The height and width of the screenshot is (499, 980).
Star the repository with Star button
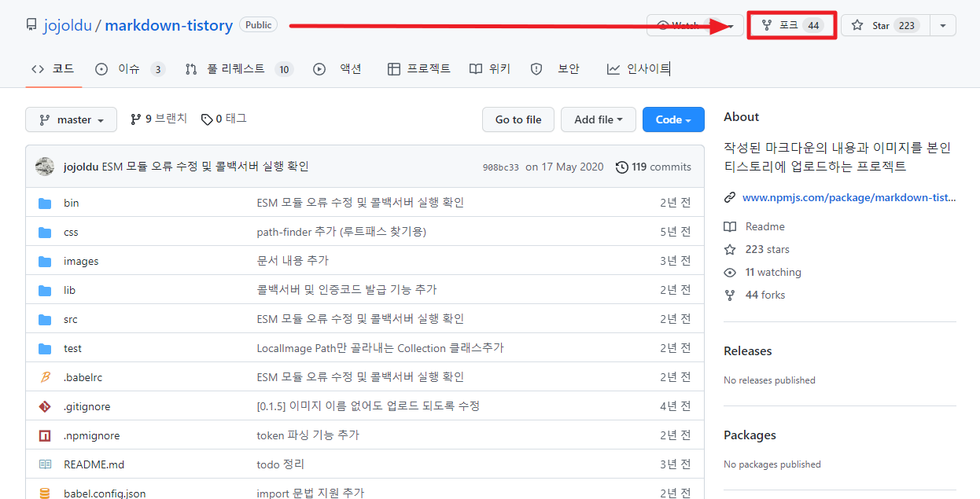point(885,25)
